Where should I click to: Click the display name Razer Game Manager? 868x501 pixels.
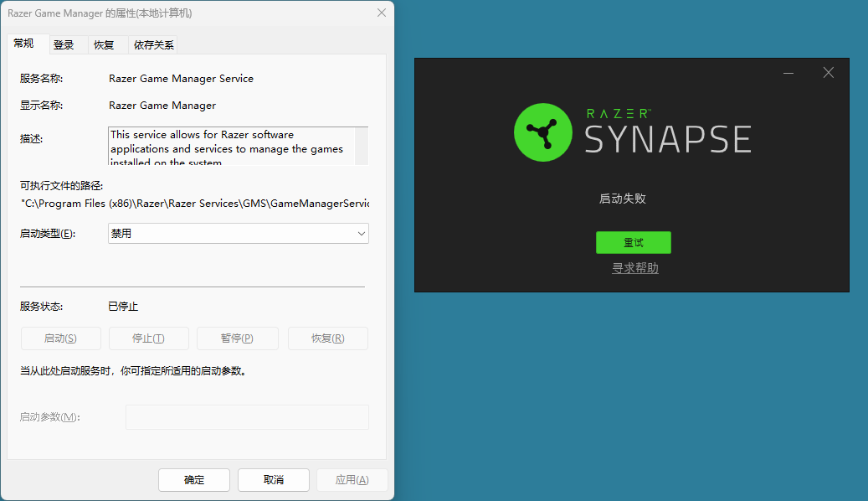click(x=162, y=106)
